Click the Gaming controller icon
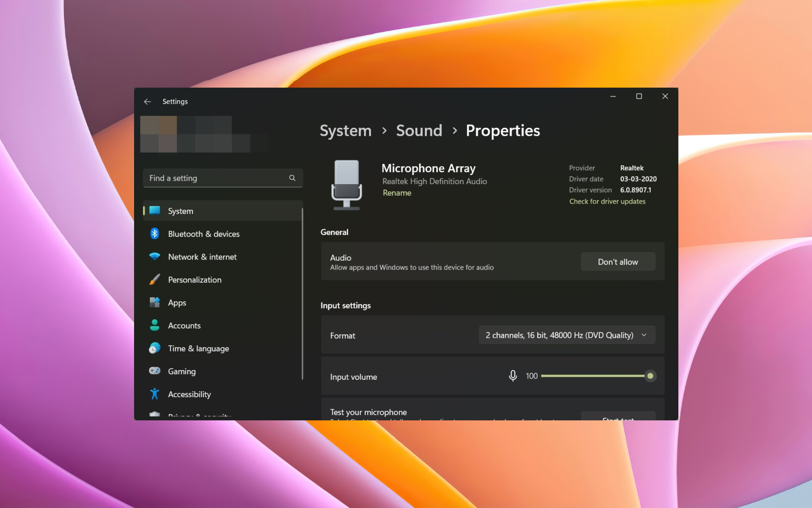The image size is (812, 508). click(155, 371)
